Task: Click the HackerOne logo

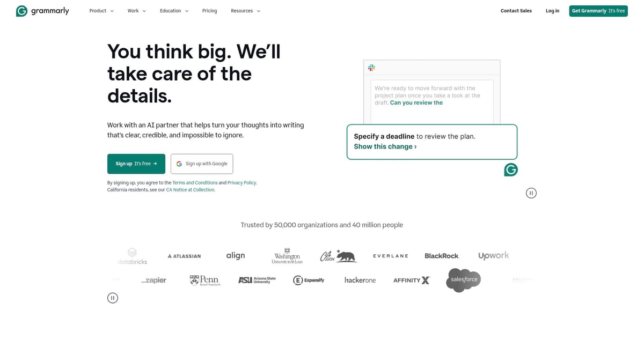Action: [359, 279]
